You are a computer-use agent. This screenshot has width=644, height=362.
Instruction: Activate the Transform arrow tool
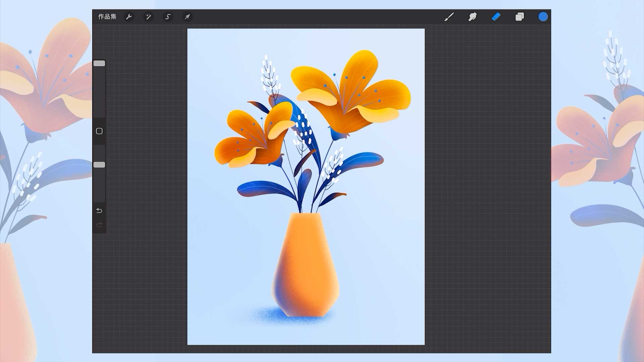pos(187,17)
